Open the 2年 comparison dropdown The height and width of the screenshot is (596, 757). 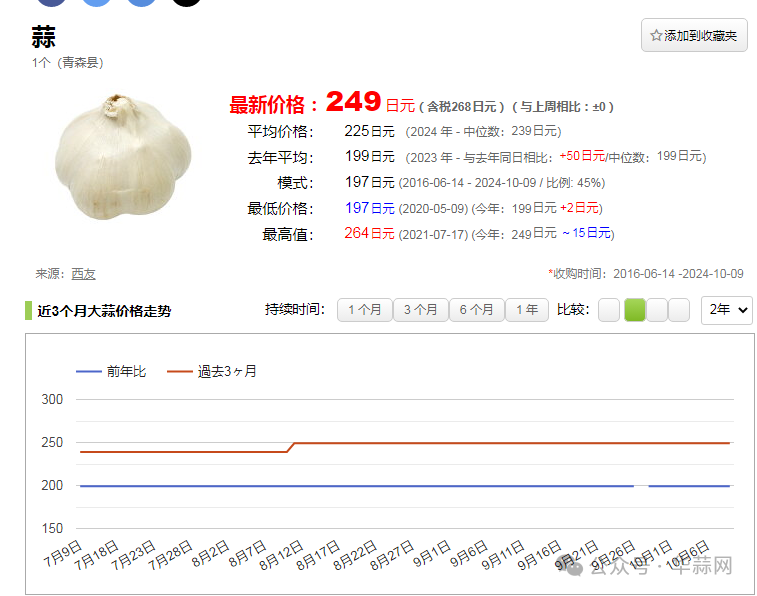pos(727,310)
